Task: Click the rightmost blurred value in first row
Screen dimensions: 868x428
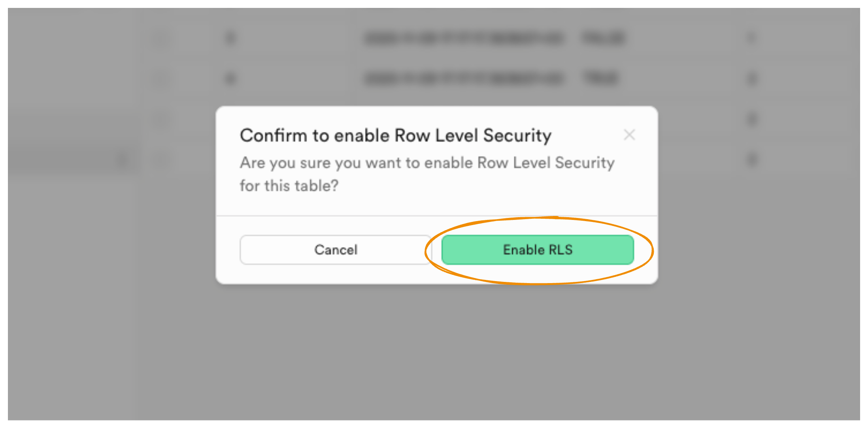Action: tap(751, 38)
